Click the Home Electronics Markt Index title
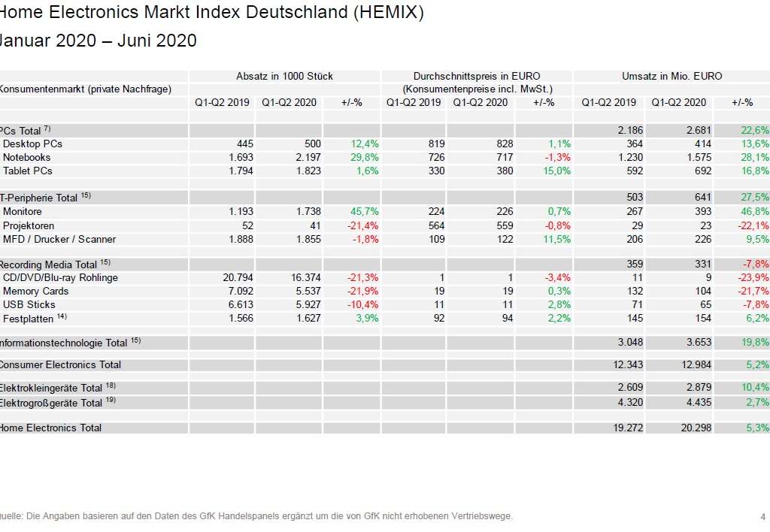770x532 pixels. click(x=211, y=11)
